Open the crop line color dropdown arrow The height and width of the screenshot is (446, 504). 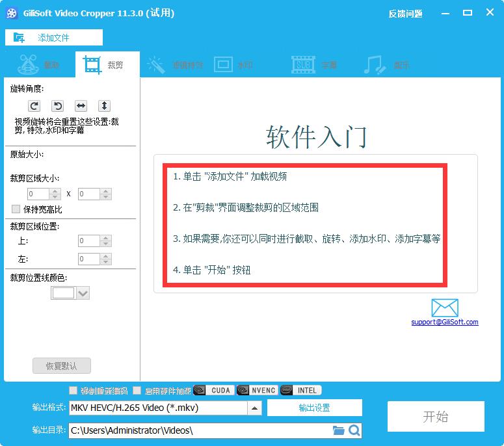point(83,293)
